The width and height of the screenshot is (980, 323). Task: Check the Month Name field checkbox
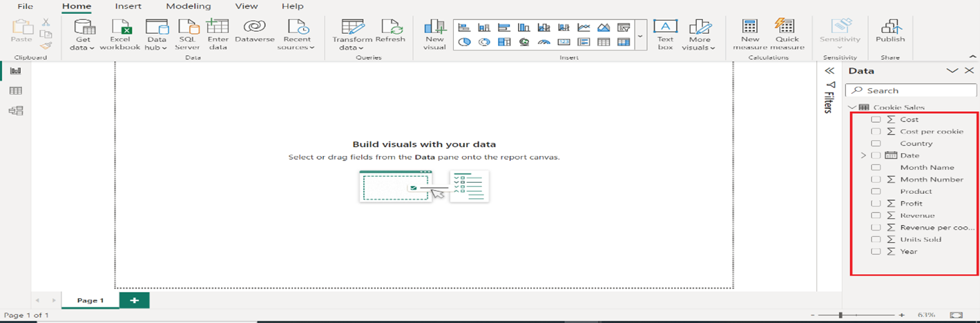point(876,168)
